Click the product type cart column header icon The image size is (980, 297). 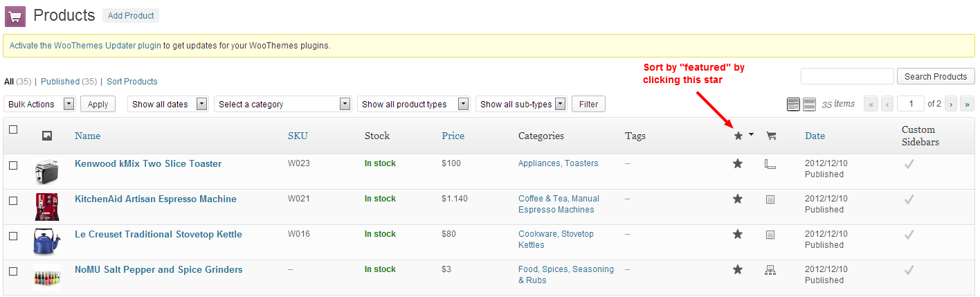tap(771, 136)
